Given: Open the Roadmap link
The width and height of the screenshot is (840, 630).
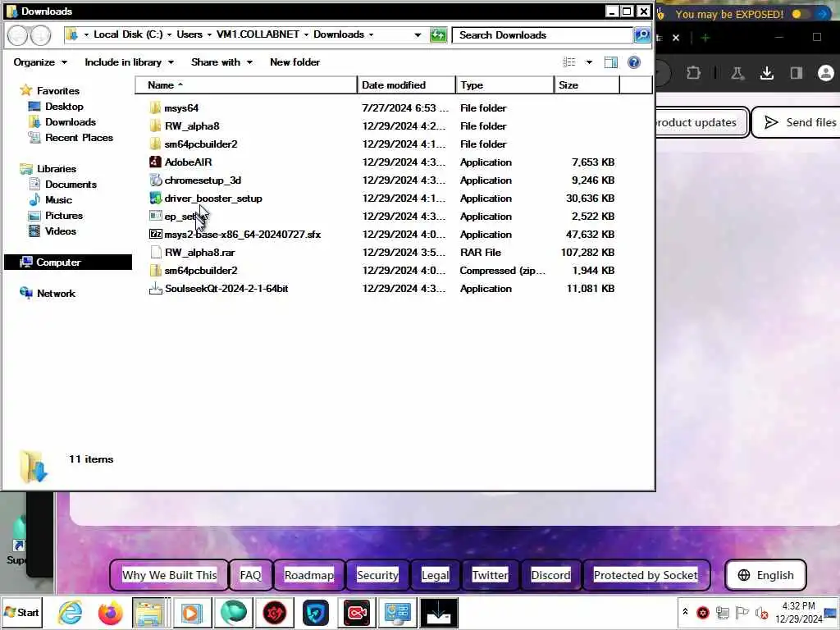Looking at the screenshot, I should click(309, 575).
